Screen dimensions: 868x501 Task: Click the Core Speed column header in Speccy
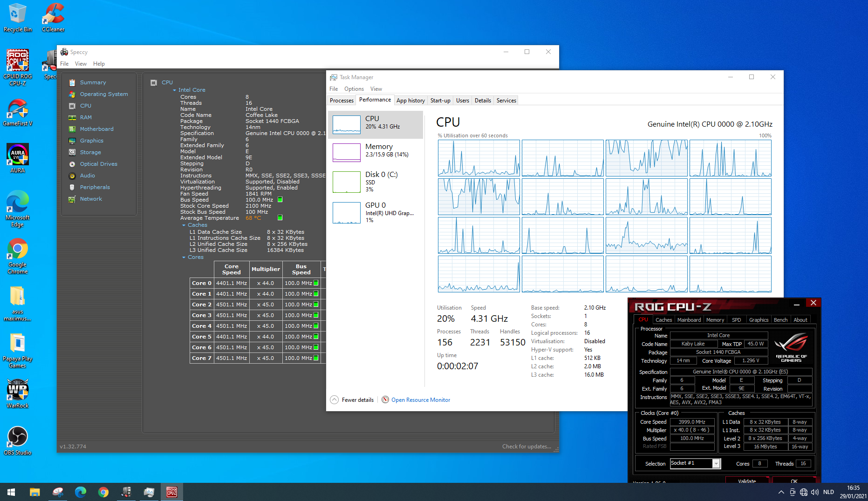pos(231,270)
